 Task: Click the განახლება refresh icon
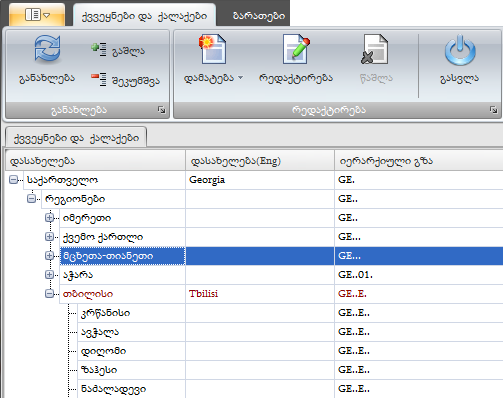tap(47, 49)
